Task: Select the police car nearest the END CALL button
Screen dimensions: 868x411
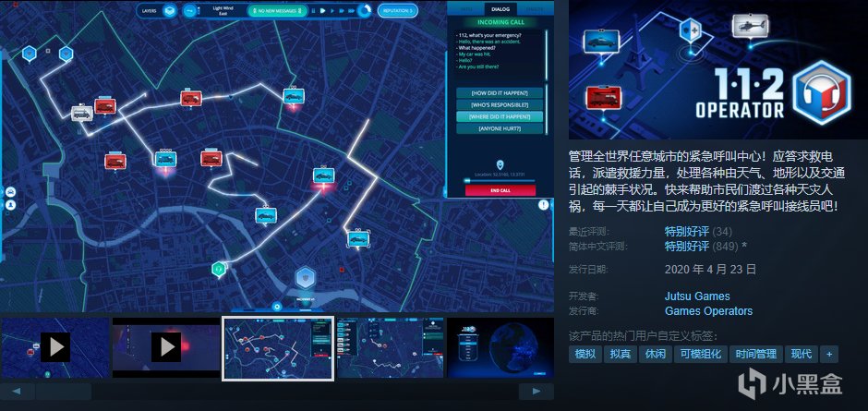Action: [x=323, y=175]
